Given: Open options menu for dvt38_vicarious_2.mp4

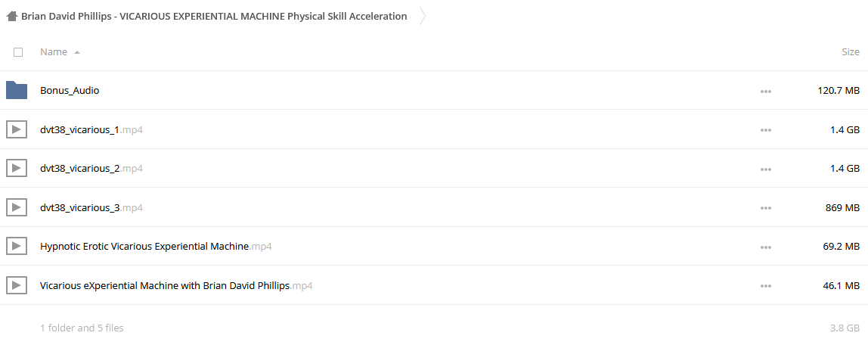Looking at the screenshot, I should pyautogui.click(x=766, y=169).
